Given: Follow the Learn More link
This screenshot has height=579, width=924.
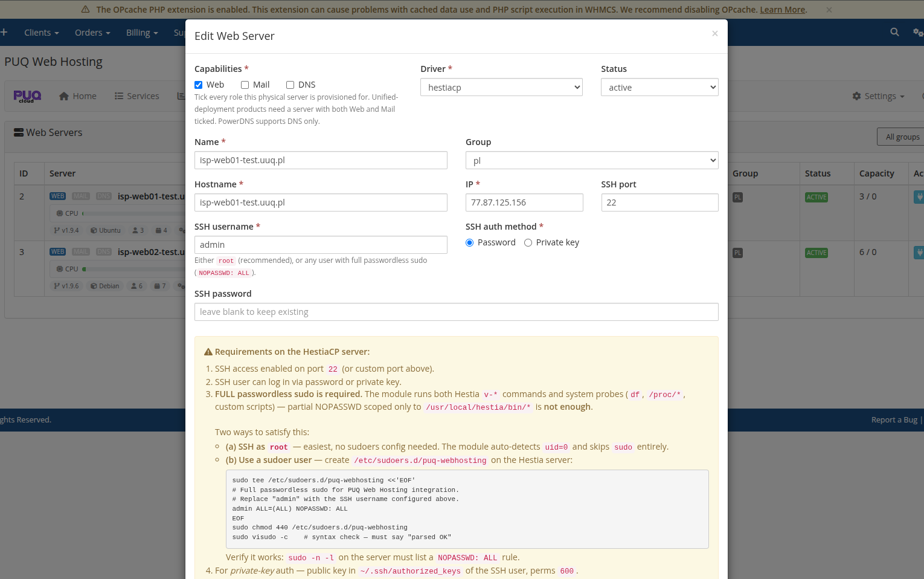Looking at the screenshot, I should pyautogui.click(x=783, y=10).
